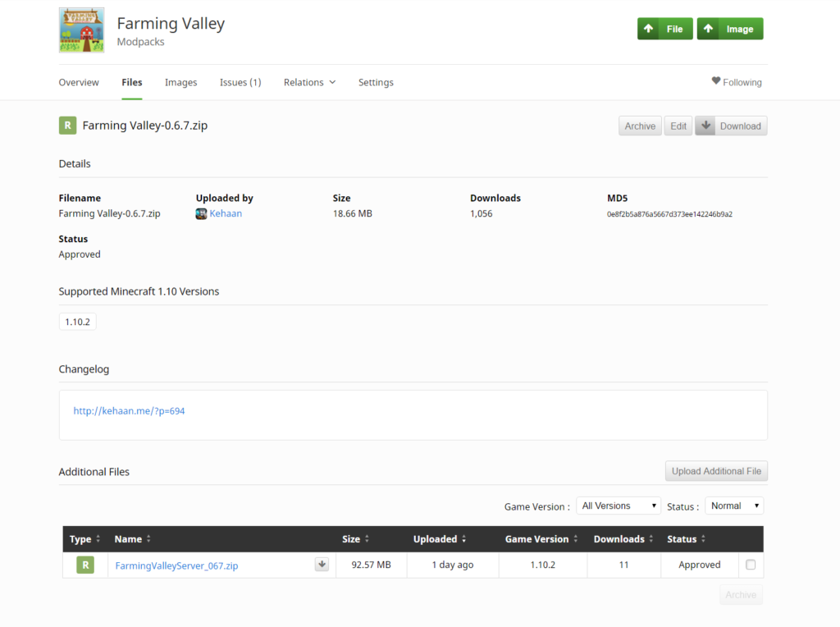Click the 92.57 MB size cell
This screenshot has height=627, width=840.
pyautogui.click(x=372, y=565)
